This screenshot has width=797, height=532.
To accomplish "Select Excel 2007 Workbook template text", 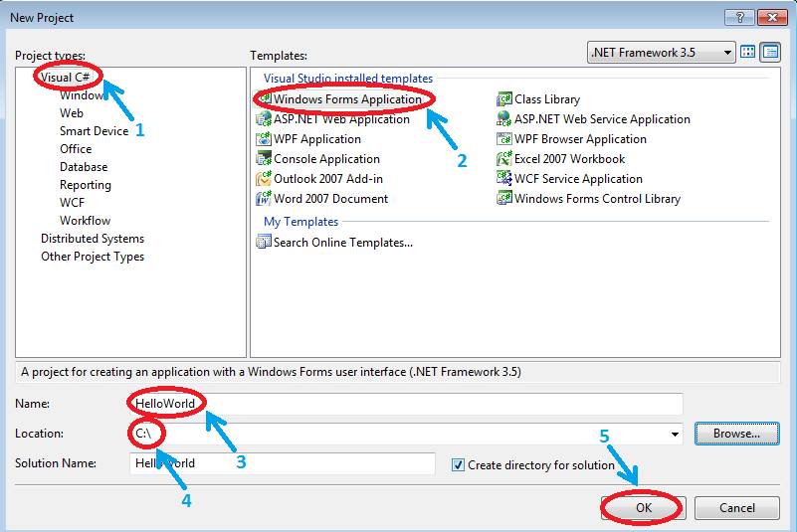I will [x=570, y=158].
